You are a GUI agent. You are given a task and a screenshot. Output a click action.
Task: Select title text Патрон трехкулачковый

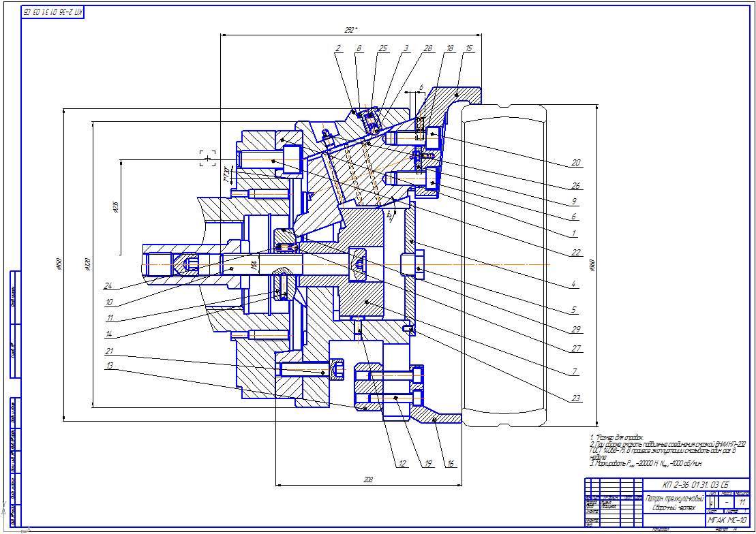point(674,499)
